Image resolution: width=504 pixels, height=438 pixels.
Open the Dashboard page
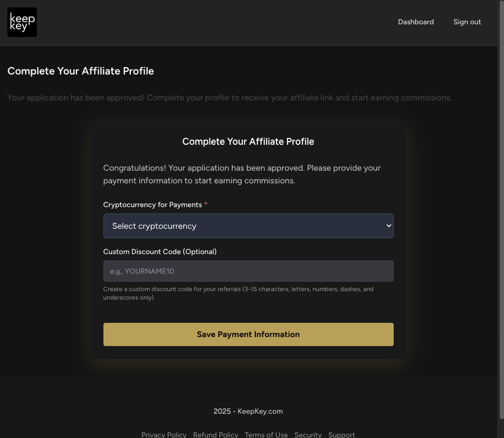(416, 22)
